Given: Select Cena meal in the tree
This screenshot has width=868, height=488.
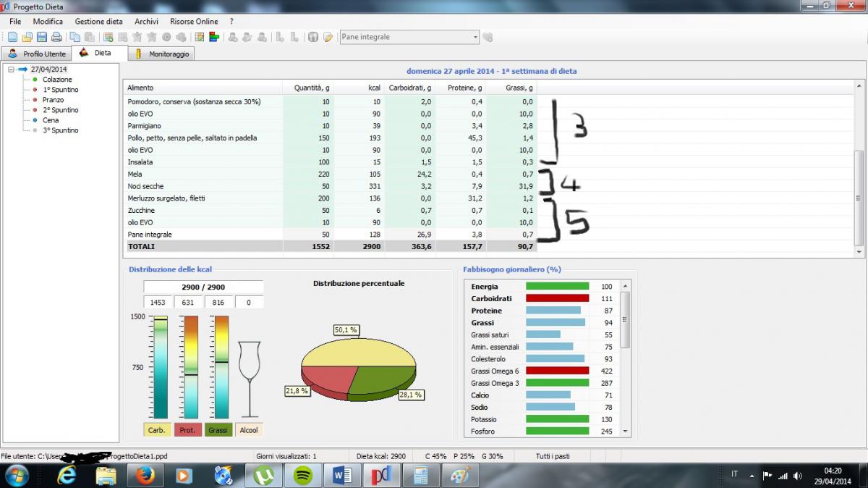Looking at the screenshot, I should pyautogui.click(x=51, y=120).
